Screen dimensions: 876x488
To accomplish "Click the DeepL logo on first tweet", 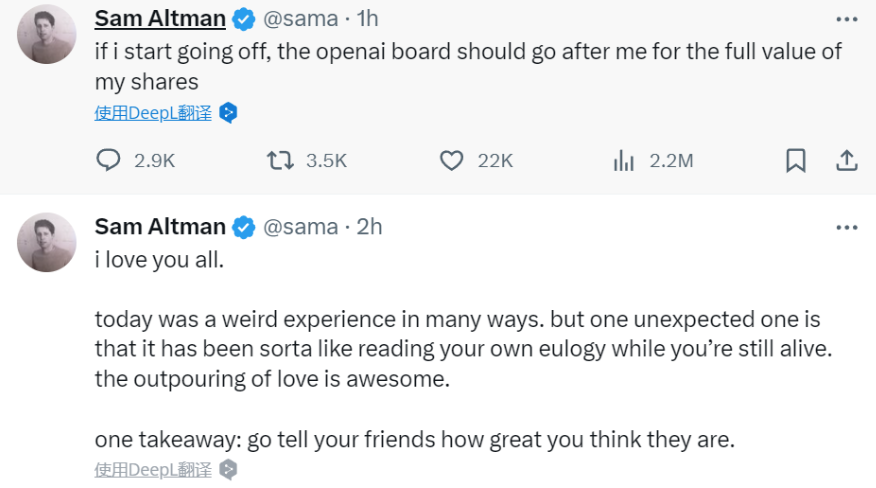I will point(228,112).
